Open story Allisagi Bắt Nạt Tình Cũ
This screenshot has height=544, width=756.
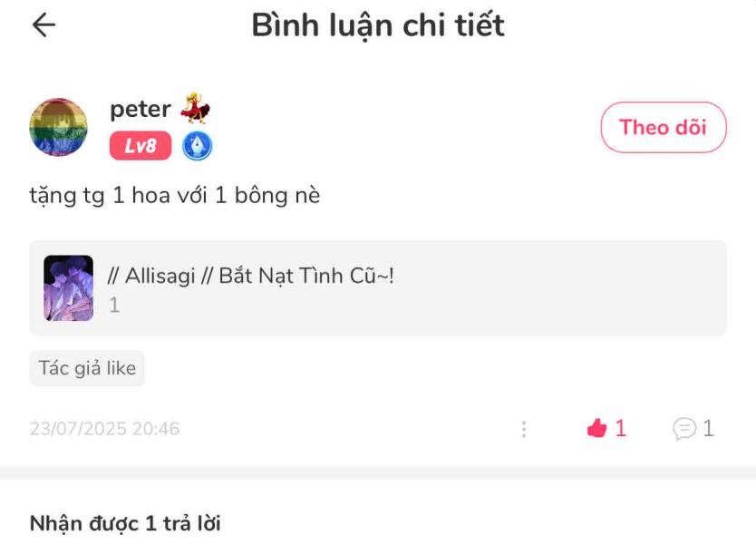pos(251,276)
